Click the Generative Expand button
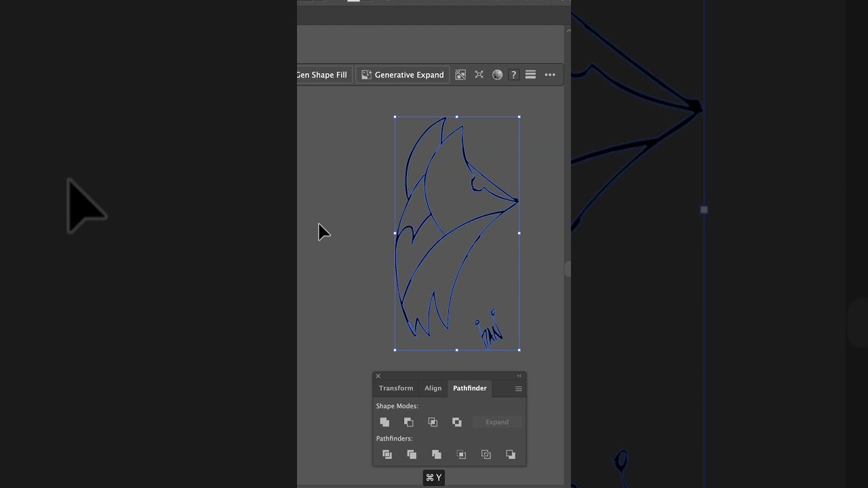Screen dimensions: 868x488 (402, 75)
